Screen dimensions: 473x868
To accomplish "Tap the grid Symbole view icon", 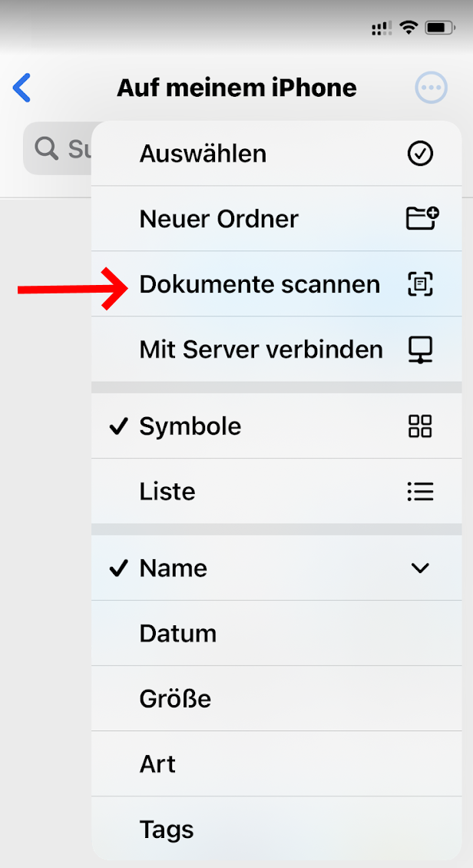I will click(420, 426).
